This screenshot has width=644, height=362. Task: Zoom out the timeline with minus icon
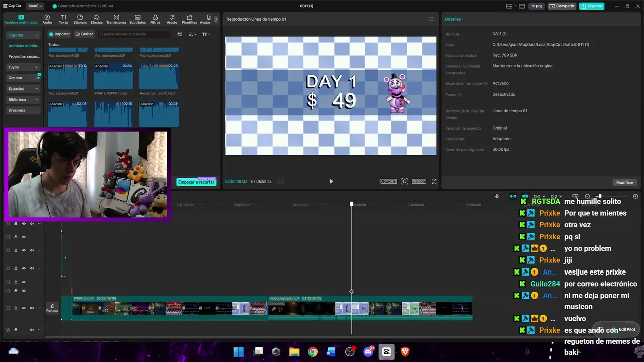pos(587,196)
